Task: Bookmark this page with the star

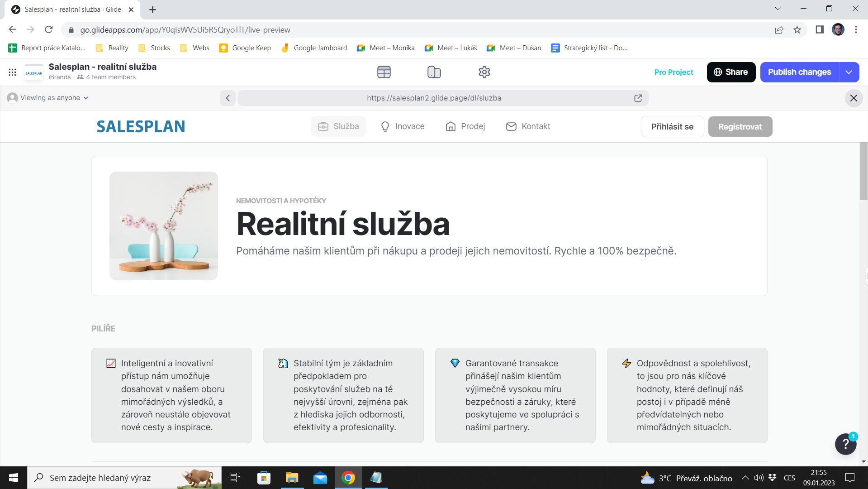Action: coord(797,30)
